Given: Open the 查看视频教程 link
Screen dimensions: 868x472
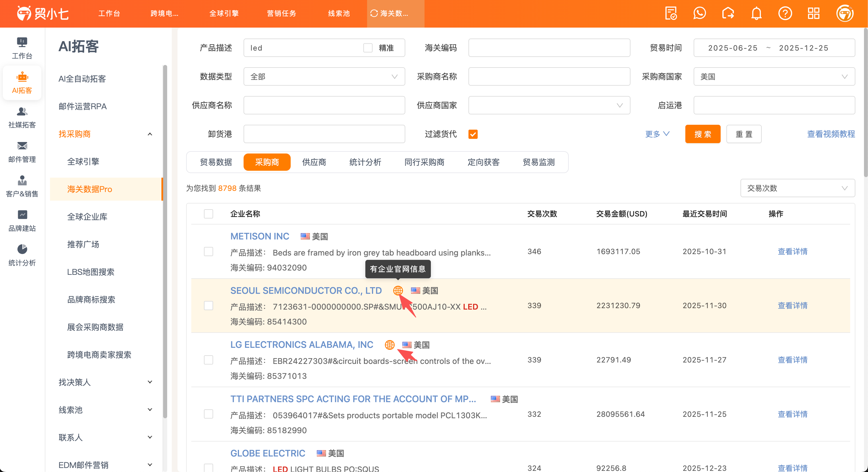Looking at the screenshot, I should [831, 134].
